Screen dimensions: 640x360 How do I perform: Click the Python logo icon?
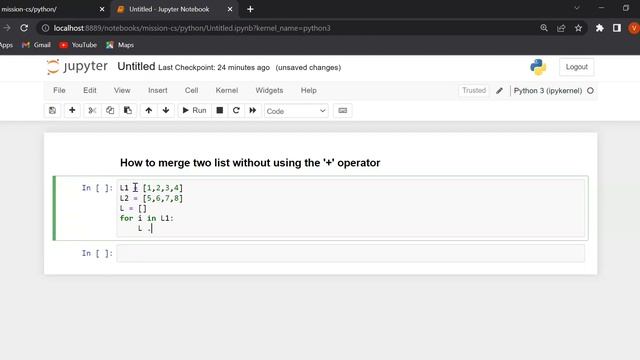click(538, 67)
